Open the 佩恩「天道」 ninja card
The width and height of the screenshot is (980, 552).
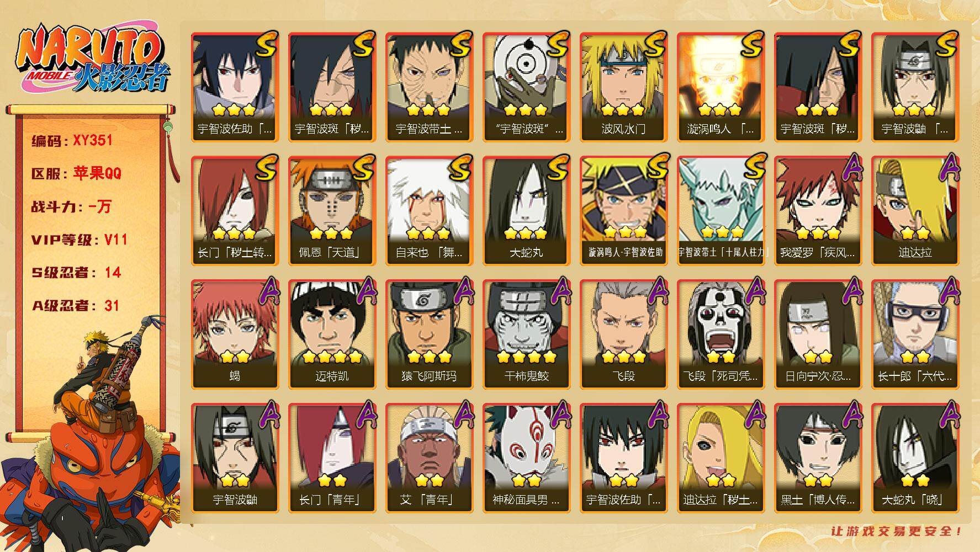click(x=332, y=210)
